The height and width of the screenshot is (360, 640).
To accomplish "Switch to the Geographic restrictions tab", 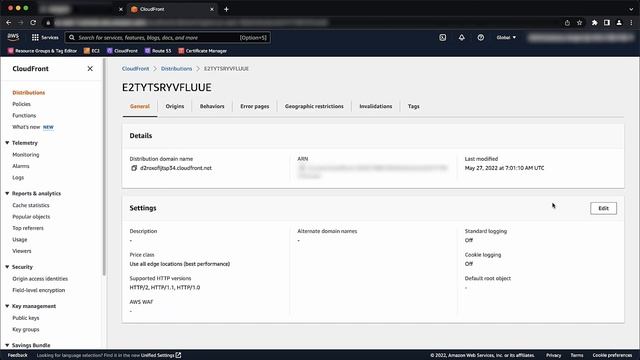I will pos(314,106).
